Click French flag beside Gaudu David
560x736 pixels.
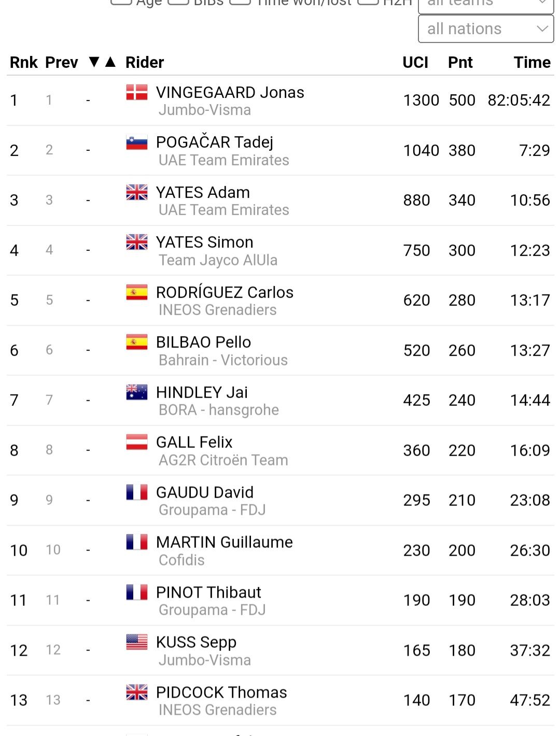(137, 492)
